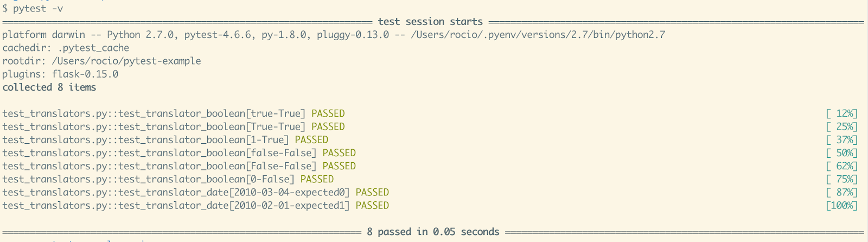Click the cachedir .pytest_cache line
Image resolution: width=868 pixels, height=242 pixels.
(x=66, y=48)
